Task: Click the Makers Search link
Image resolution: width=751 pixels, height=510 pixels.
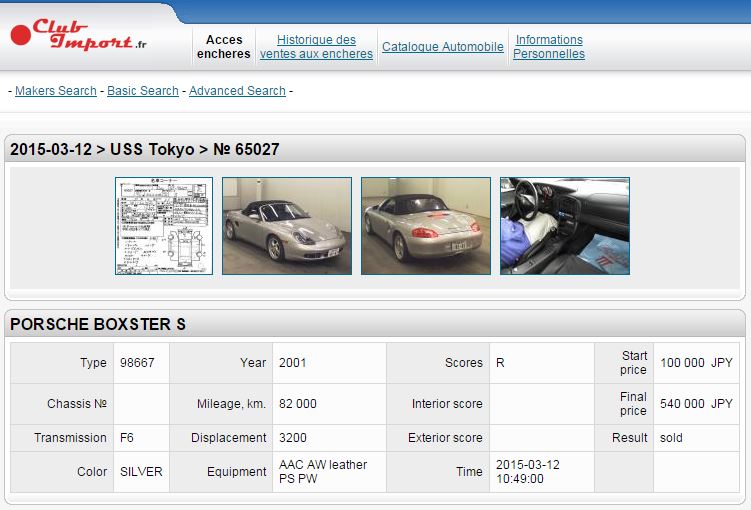Action: pyautogui.click(x=56, y=91)
